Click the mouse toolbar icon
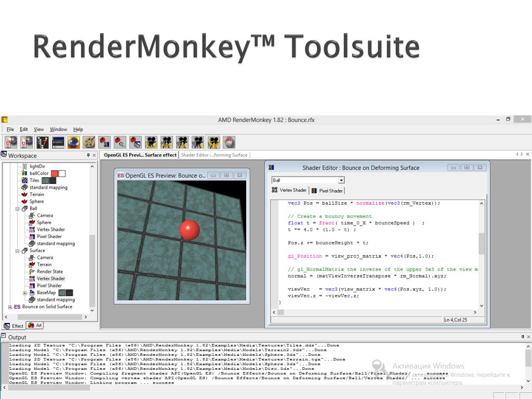532x399 pixels. coord(229,142)
